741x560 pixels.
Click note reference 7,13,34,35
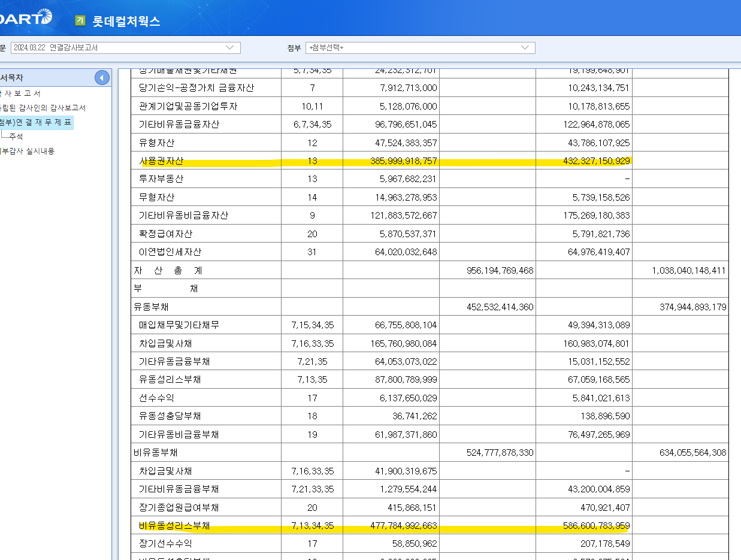click(312, 526)
